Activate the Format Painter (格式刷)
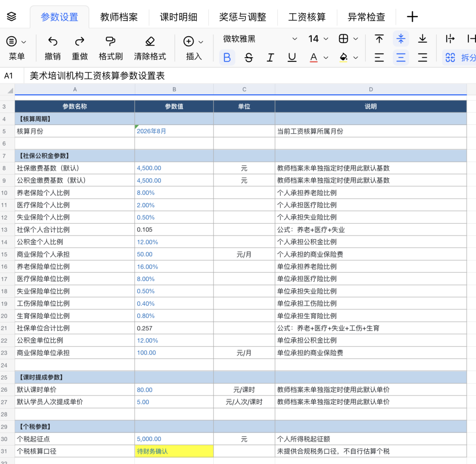Screen dimensions: 476x464 point(111,41)
